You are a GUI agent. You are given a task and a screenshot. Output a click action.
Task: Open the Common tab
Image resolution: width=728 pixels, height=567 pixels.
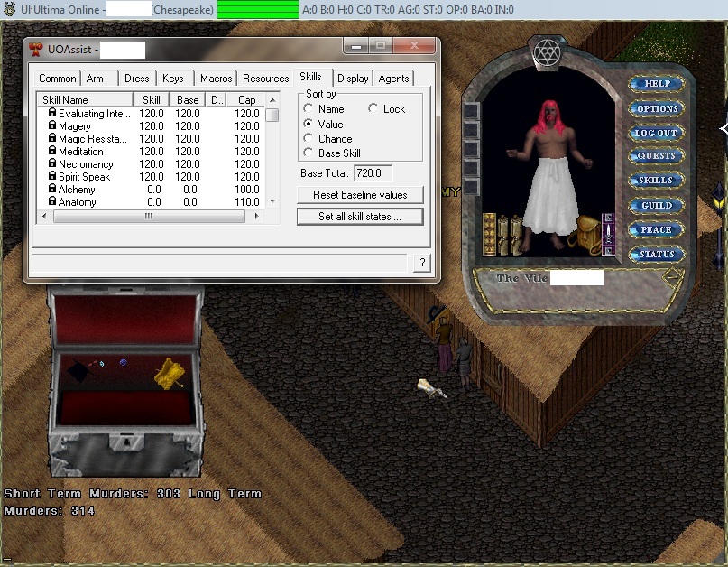pos(58,78)
